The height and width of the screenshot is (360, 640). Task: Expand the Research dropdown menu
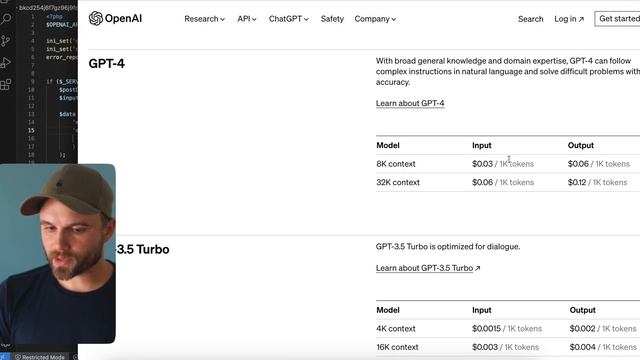pos(204,19)
